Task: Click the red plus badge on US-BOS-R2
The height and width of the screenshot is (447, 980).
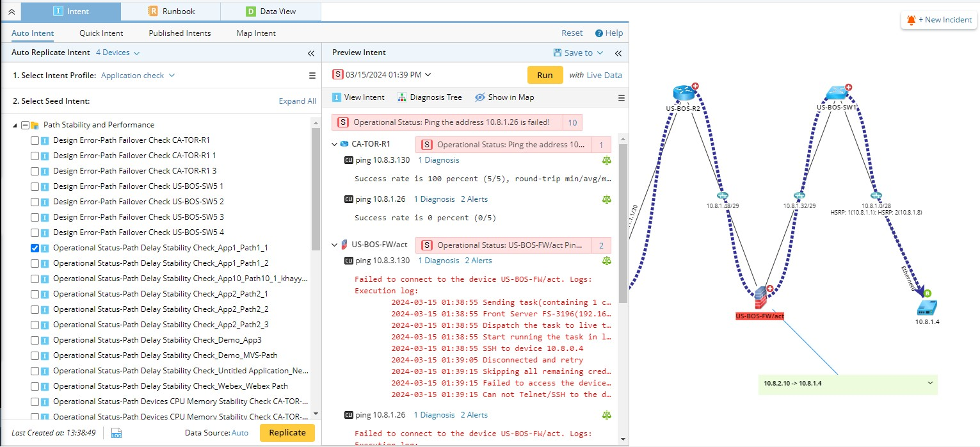Action: [x=695, y=86]
